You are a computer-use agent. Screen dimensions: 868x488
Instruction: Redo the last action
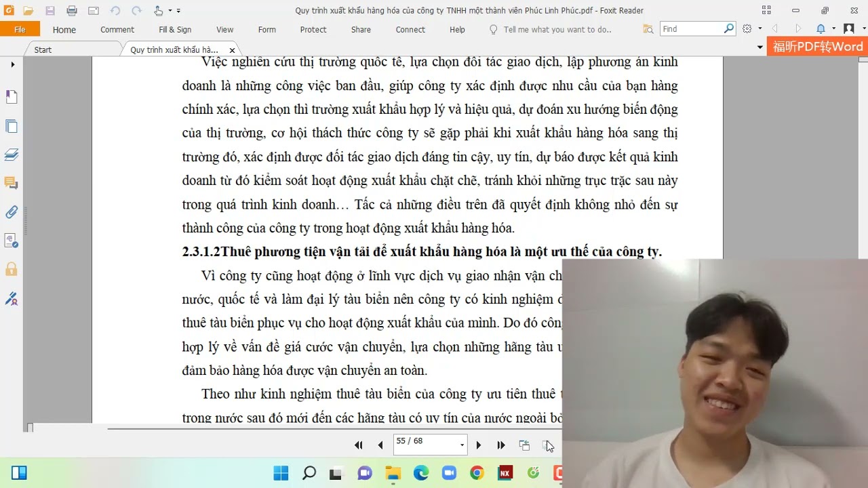click(136, 11)
